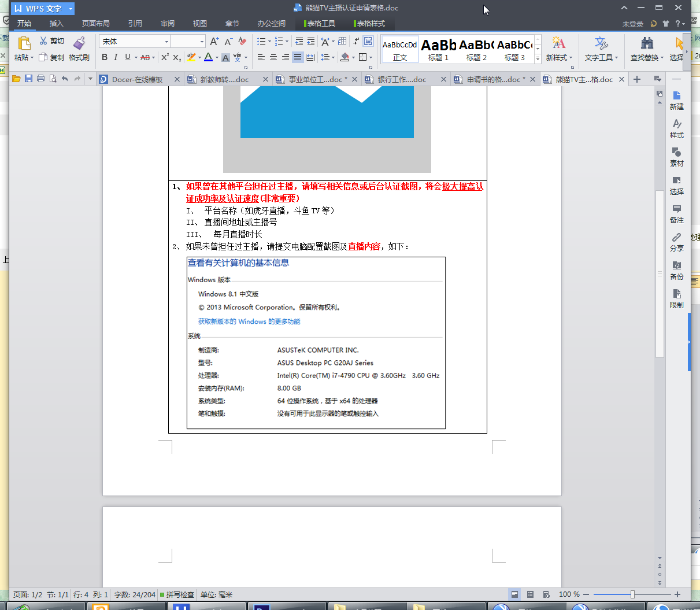The image size is (700, 610).
Task: Open the 宋体 font name dropdown
Action: tap(166, 42)
